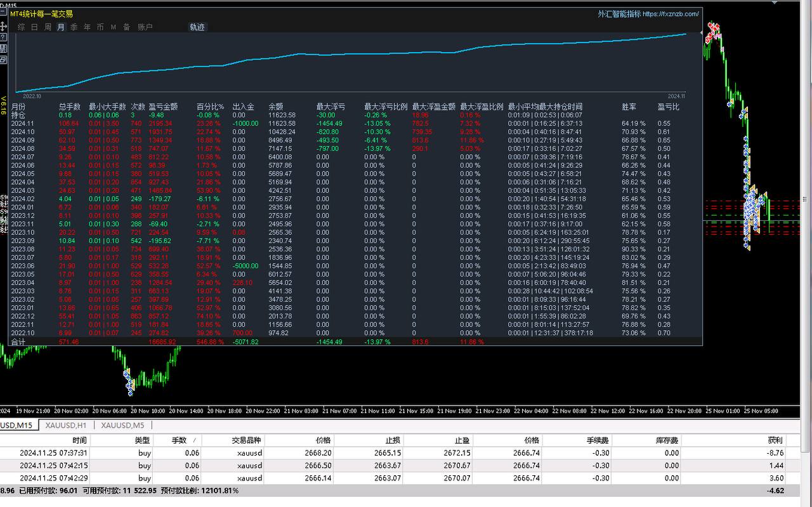Screen dimensions: 812x507
Task: Switch to 账户 account view
Action: point(145,27)
